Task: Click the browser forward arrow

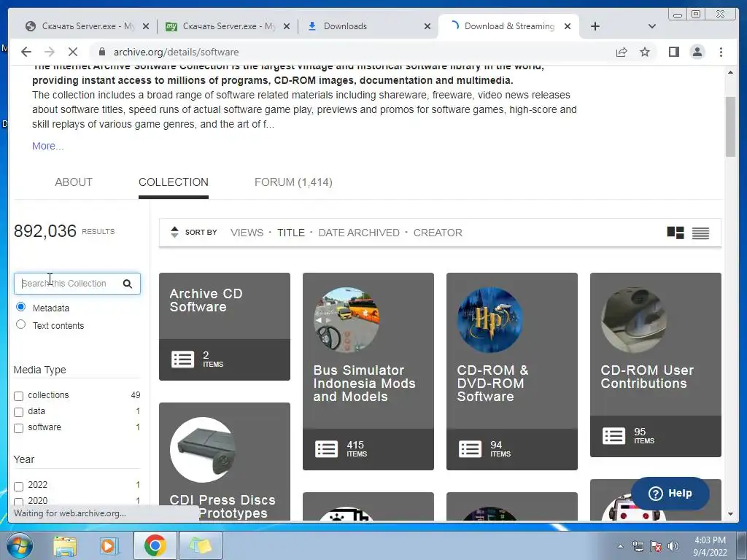Action: [x=49, y=52]
